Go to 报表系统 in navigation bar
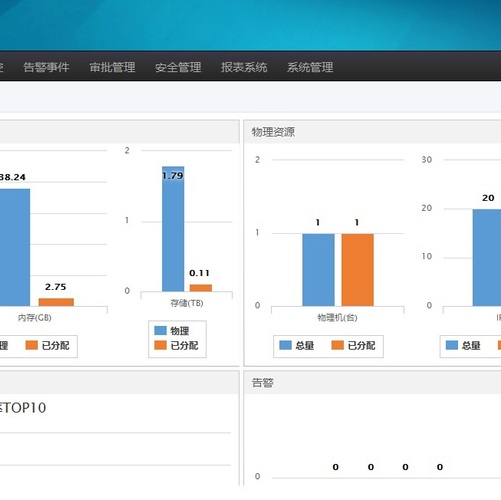Screen dimensions: 501x500 click(244, 67)
